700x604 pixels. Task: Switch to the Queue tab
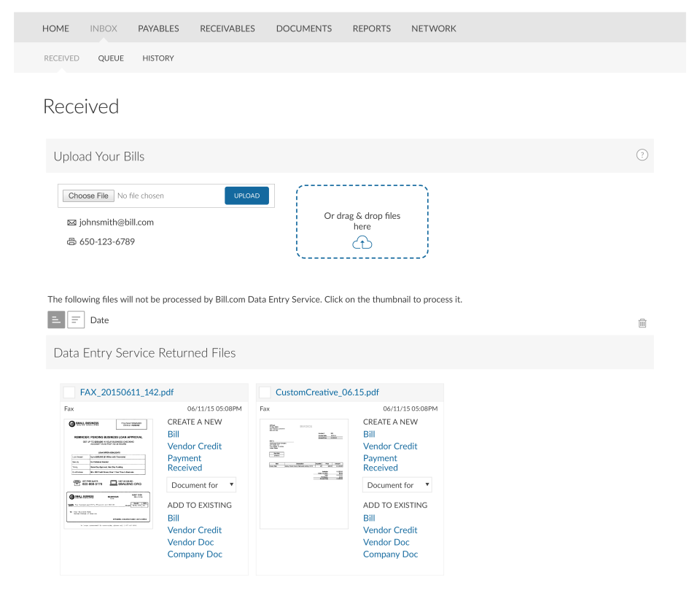point(111,58)
